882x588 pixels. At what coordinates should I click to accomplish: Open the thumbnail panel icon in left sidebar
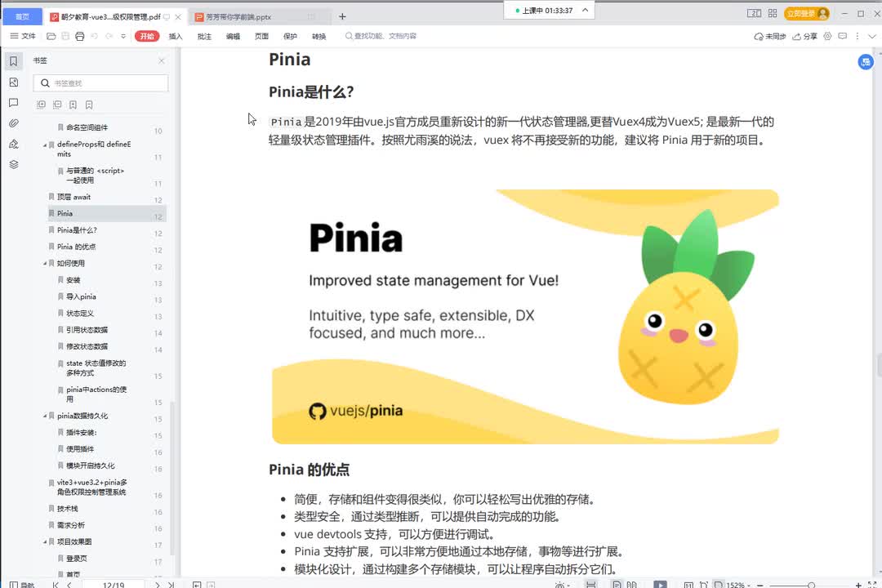tap(14, 82)
